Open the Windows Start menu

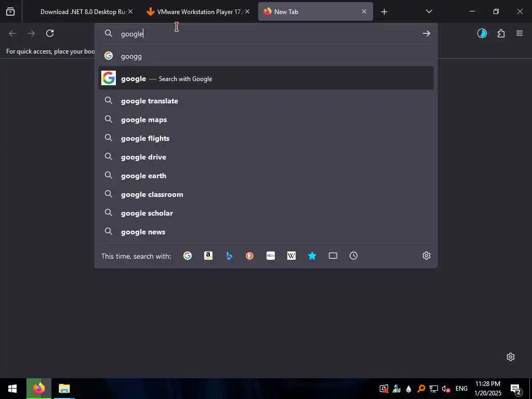pyautogui.click(x=12, y=389)
